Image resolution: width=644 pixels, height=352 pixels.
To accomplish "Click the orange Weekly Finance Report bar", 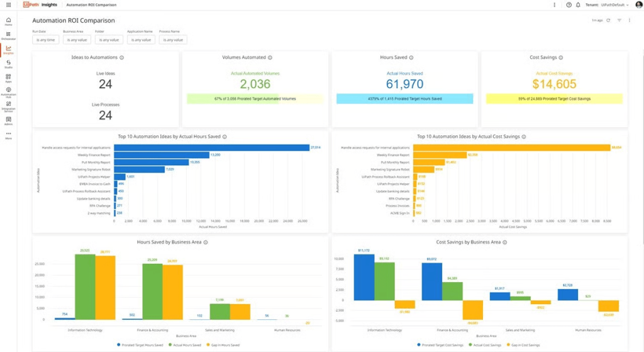I will tap(440, 155).
